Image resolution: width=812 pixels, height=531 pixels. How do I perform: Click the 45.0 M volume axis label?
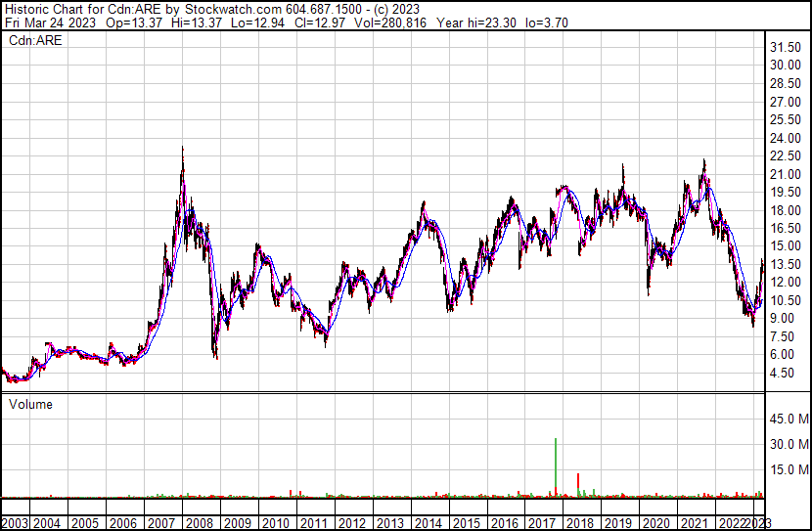[789, 420]
